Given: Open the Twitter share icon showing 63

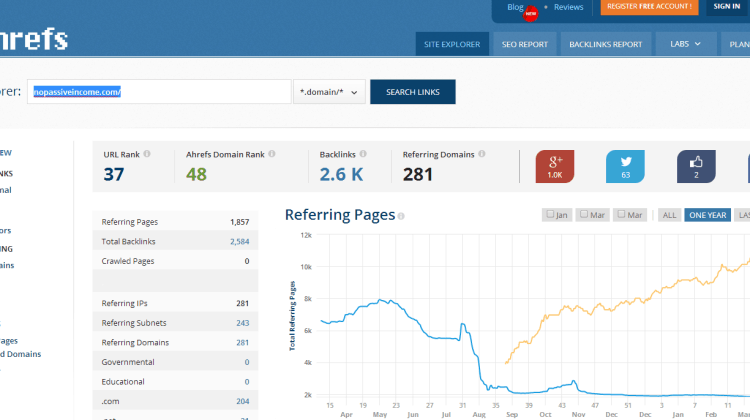Looking at the screenshot, I should (625, 166).
